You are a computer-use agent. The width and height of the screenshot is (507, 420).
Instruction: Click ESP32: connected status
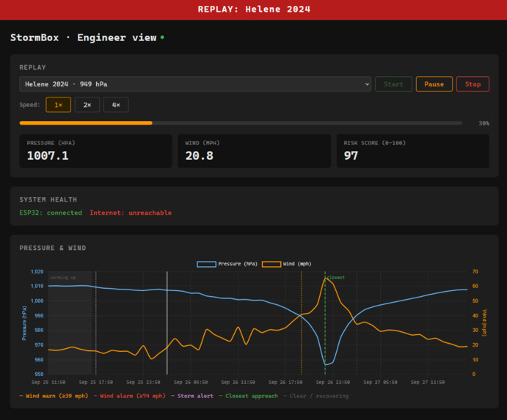coord(51,213)
